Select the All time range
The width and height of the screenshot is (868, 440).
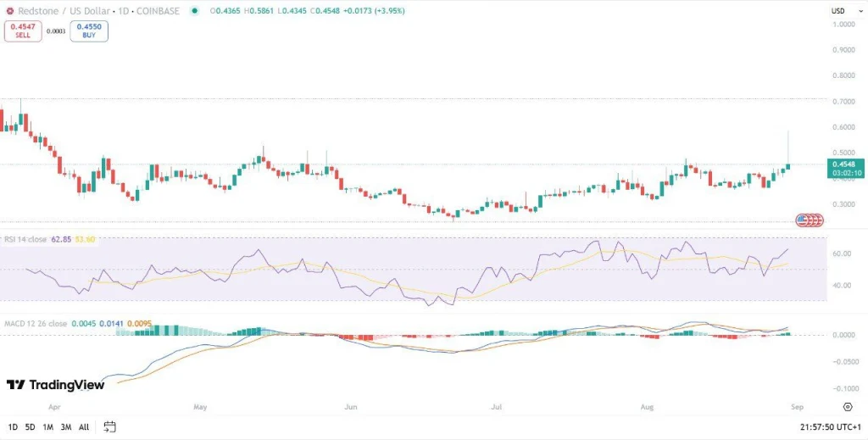point(84,426)
